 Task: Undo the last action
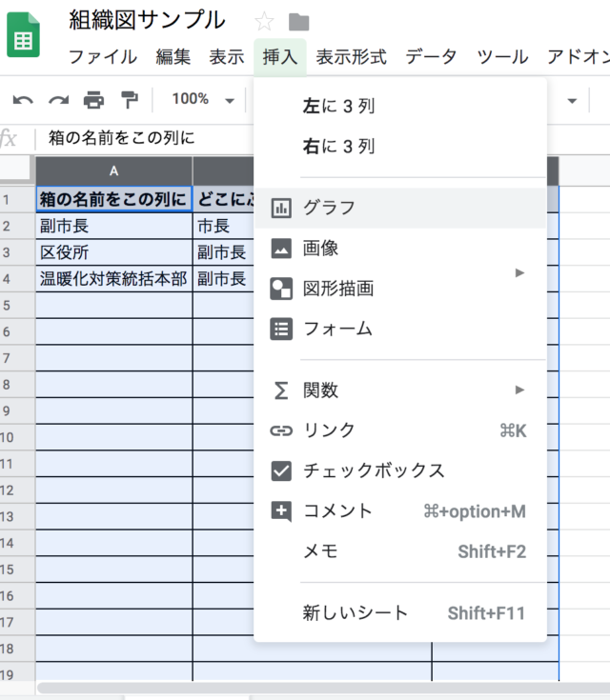(23, 100)
